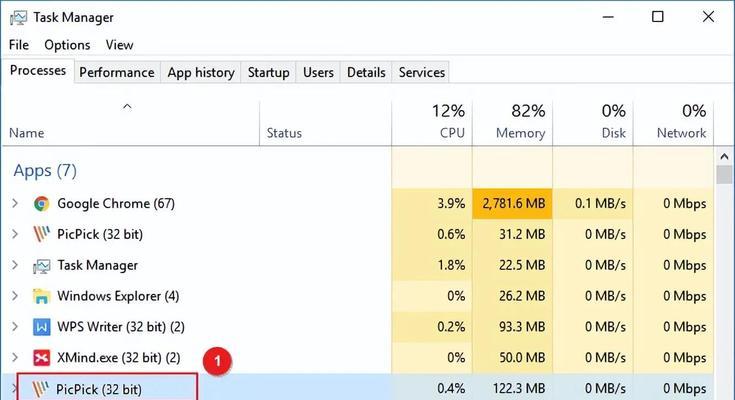Screen dimensions: 735x400
Task: Sort by the 82% Memory column
Action: pyautogui.click(x=512, y=123)
